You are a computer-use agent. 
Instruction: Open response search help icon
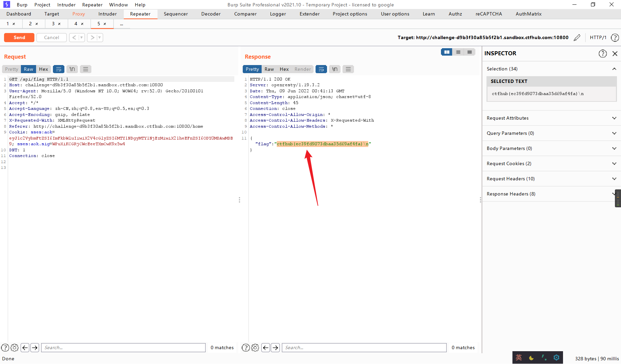[246, 347]
